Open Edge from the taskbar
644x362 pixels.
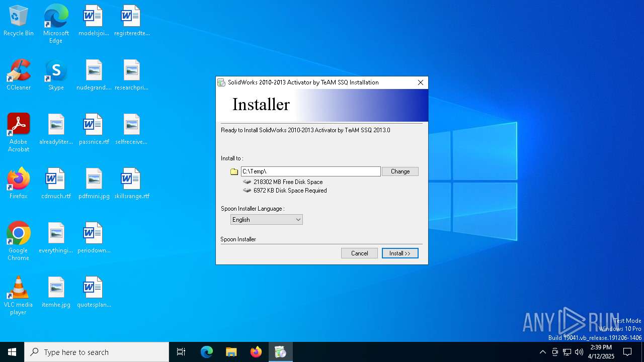click(207, 352)
